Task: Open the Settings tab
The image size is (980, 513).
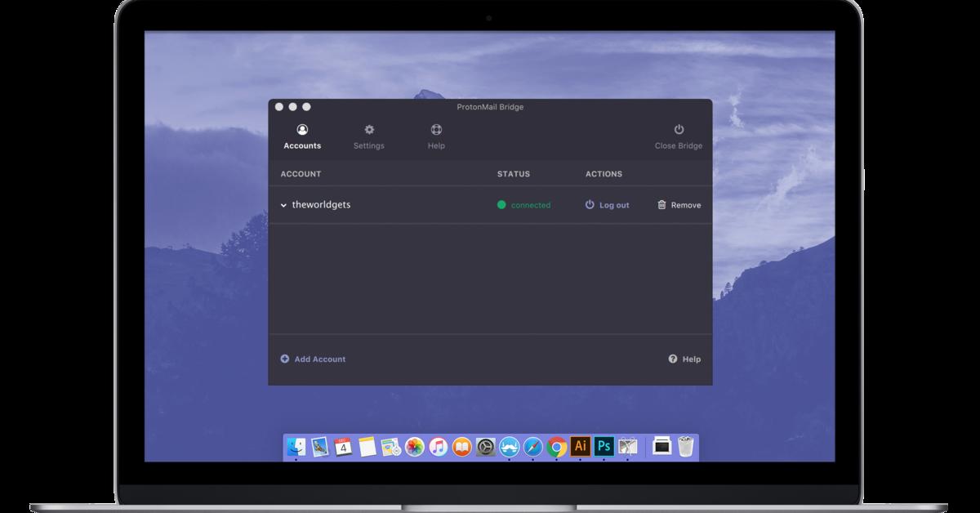Action: [369, 137]
